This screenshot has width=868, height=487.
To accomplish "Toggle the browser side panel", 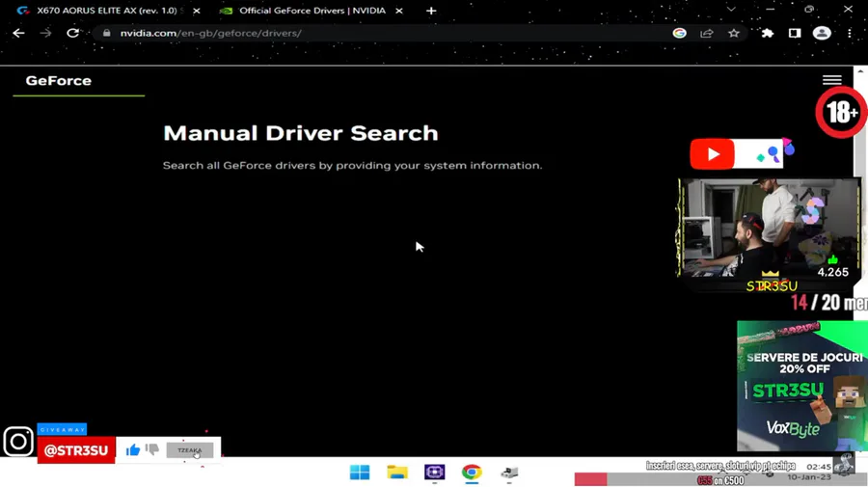I will [795, 33].
